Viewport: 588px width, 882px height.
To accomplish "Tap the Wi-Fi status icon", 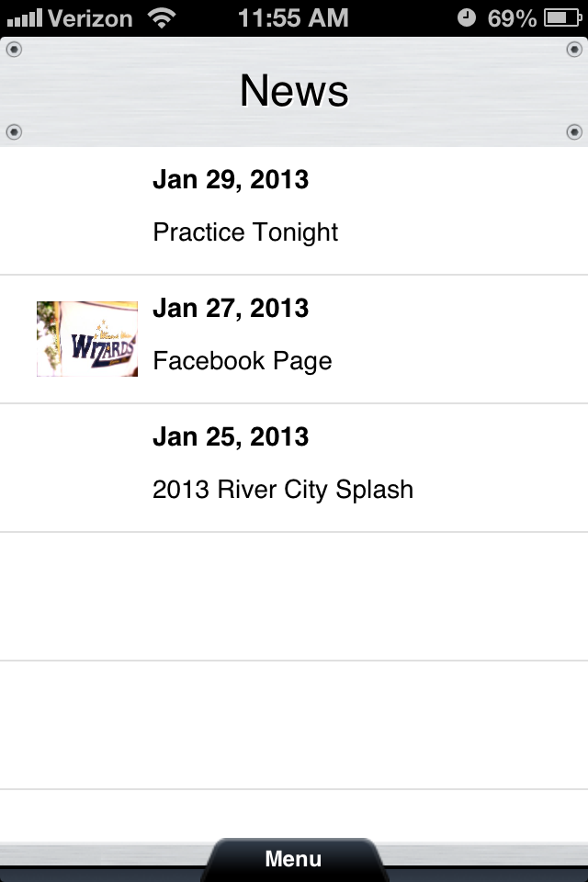I will pos(163,17).
